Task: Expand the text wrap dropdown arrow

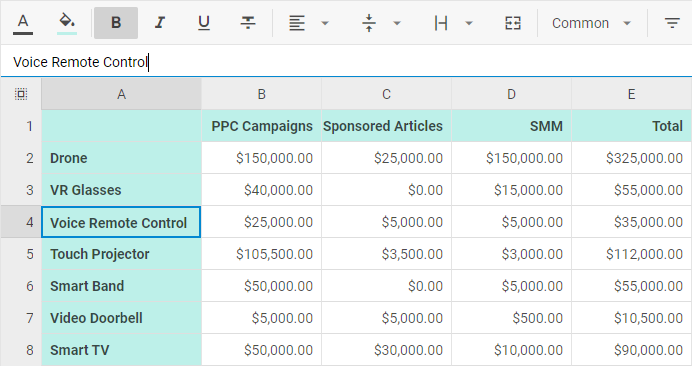Action: pos(469,23)
